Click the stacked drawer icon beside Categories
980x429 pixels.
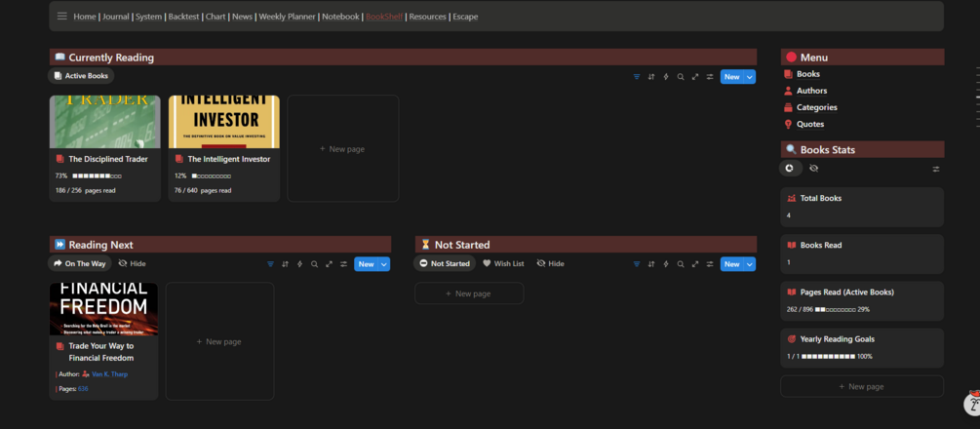click(788, 107)
